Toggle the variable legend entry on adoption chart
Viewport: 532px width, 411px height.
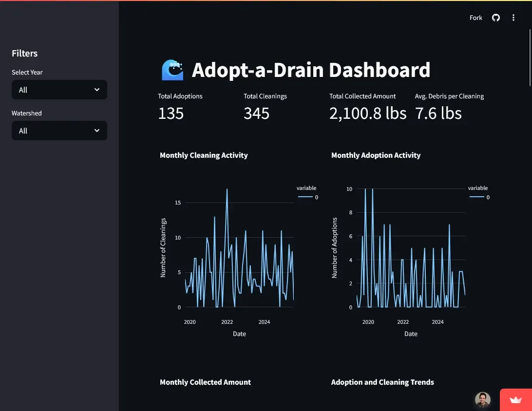(478, 188)
